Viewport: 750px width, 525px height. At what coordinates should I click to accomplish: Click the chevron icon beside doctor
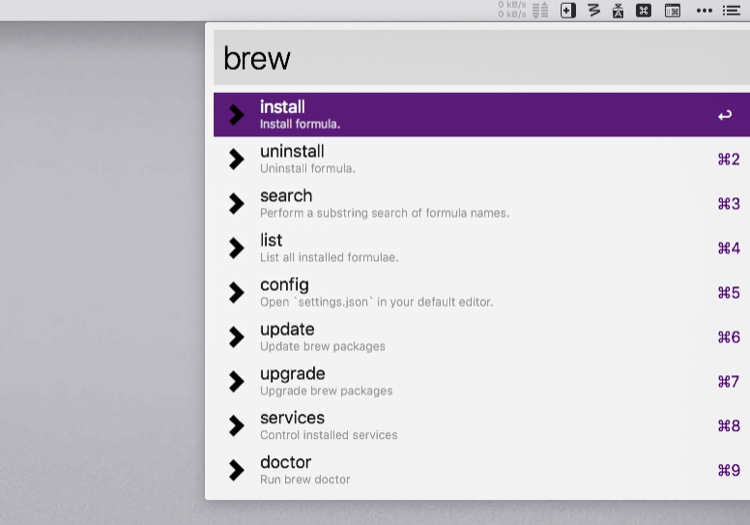236,470
